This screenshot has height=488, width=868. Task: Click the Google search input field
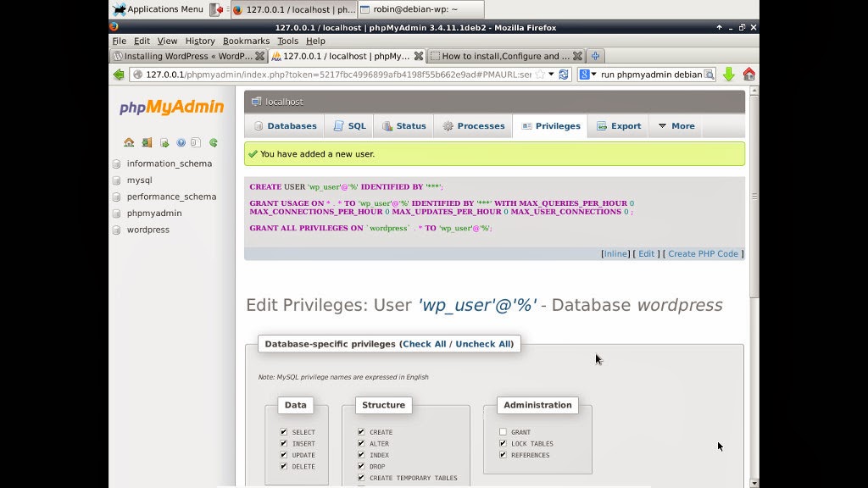[652, 75]
